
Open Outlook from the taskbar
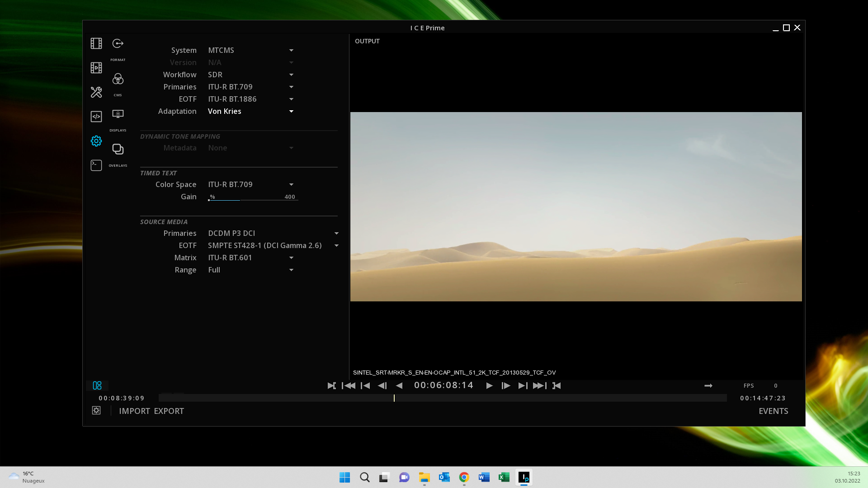(x=444, y=477)
